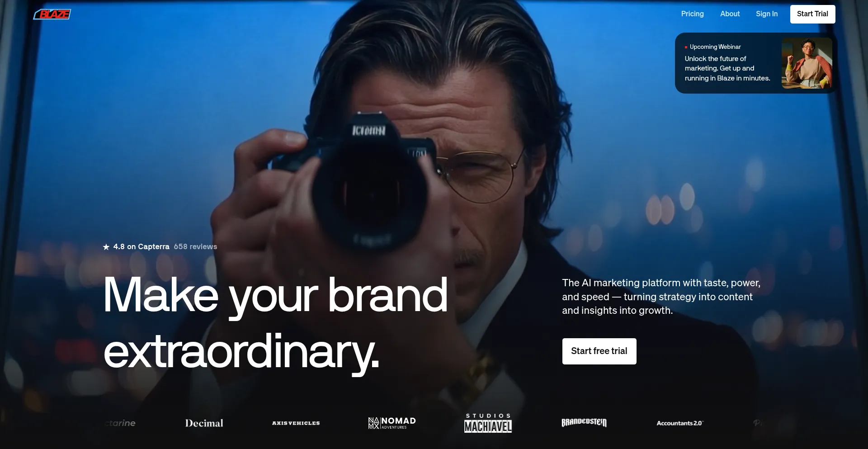Click the Studios Machiavel logo
The image size is (868, 449).
coord(488,423)
